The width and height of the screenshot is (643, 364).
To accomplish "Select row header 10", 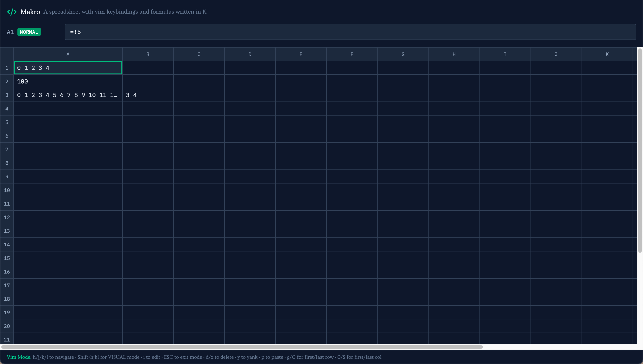I will pyautogui.click(x=7, y=190).
